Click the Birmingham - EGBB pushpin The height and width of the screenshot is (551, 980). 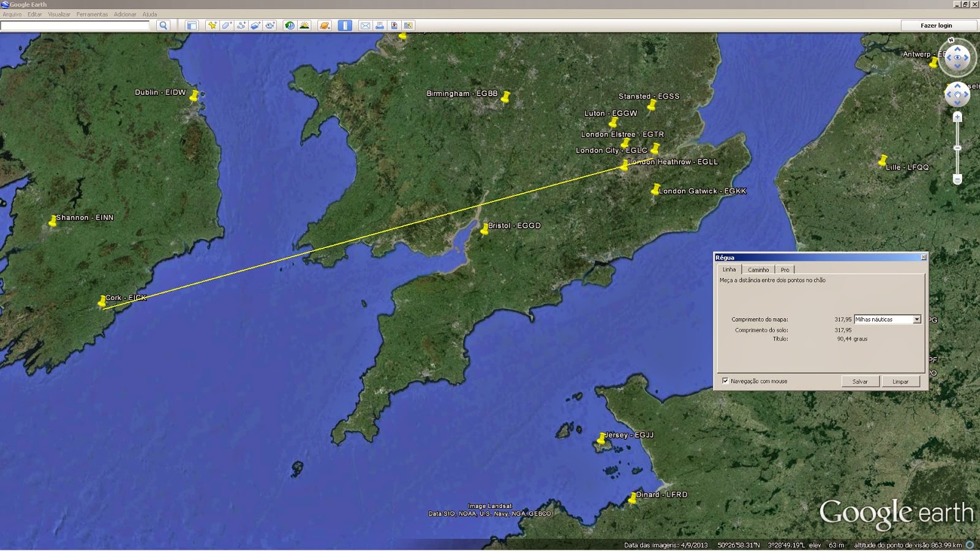click(x=505, y=97)
